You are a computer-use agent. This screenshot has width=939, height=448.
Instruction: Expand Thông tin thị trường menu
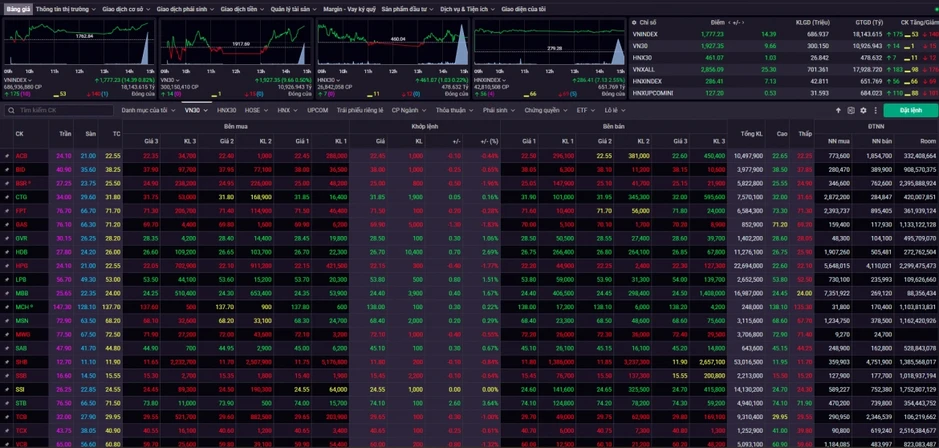coord(65,10)
